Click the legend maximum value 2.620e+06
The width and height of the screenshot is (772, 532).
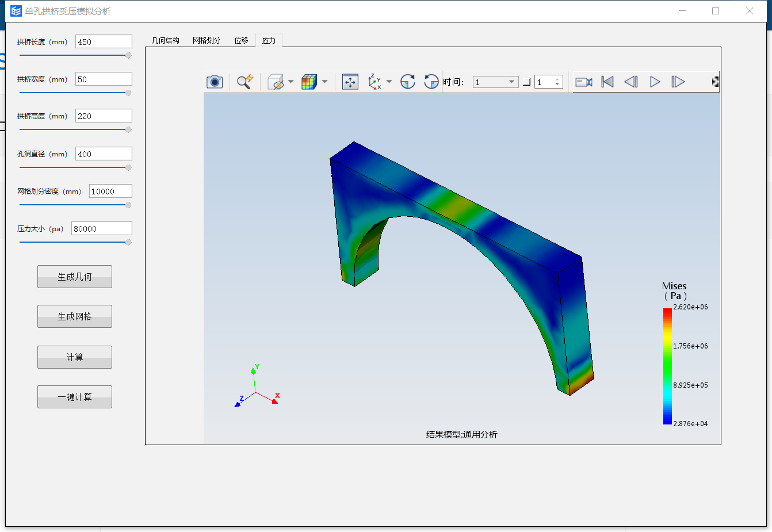coord(690,307)
